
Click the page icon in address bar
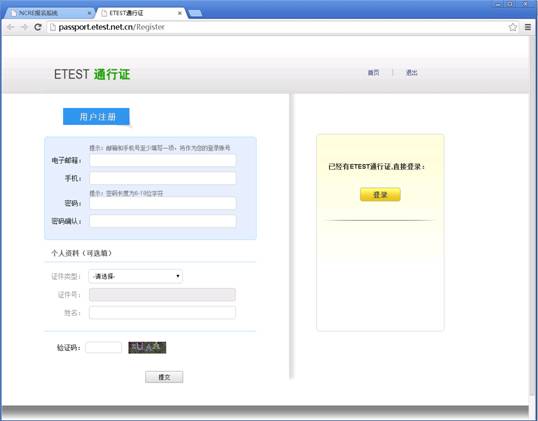point(52,27)
